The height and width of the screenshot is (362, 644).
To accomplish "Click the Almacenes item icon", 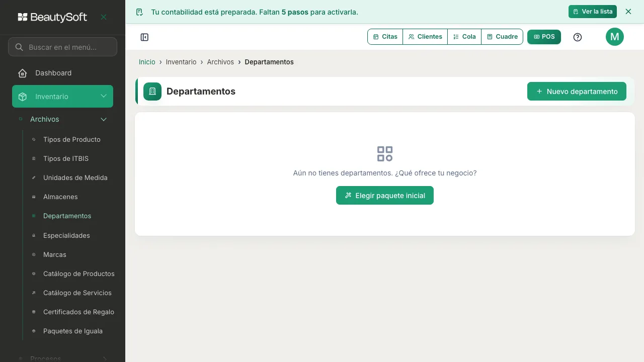I will point(34,197).
